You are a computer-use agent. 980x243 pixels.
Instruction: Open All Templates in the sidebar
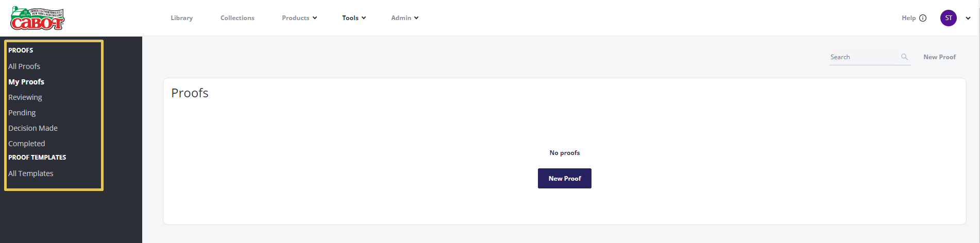tap(31, 173)
